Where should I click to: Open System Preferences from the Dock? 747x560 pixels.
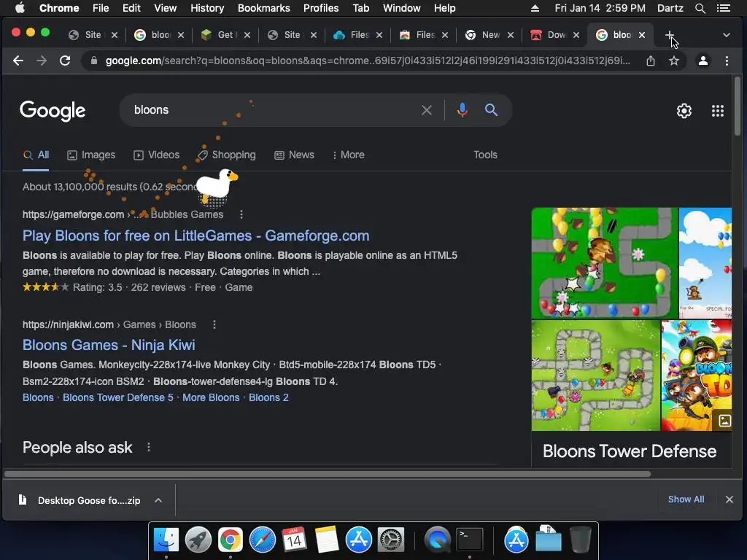391,540
